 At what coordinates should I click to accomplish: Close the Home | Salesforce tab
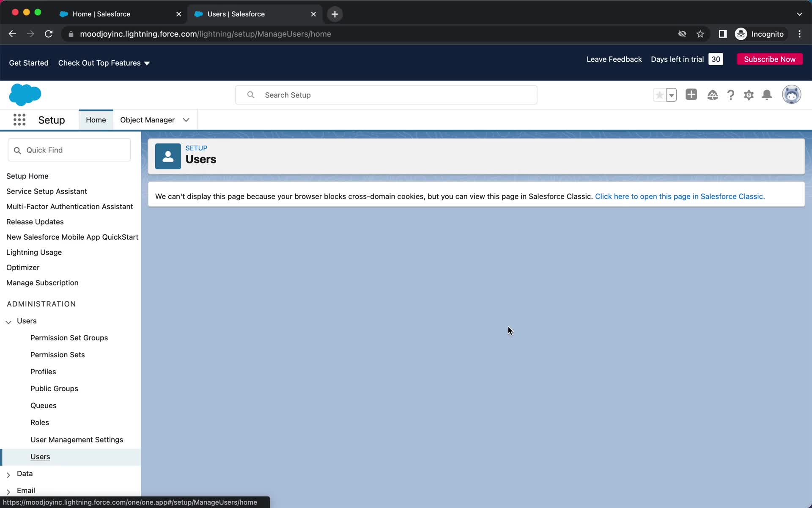point(178,14)
